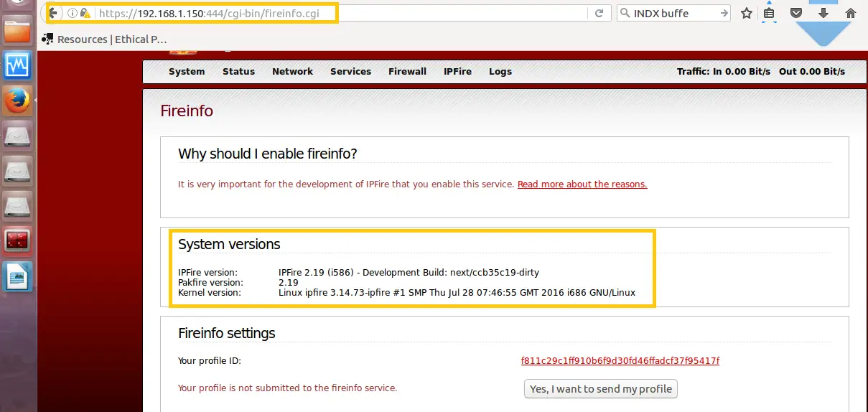Click the Firefox icon in the launcher

(x=18, y=101)
